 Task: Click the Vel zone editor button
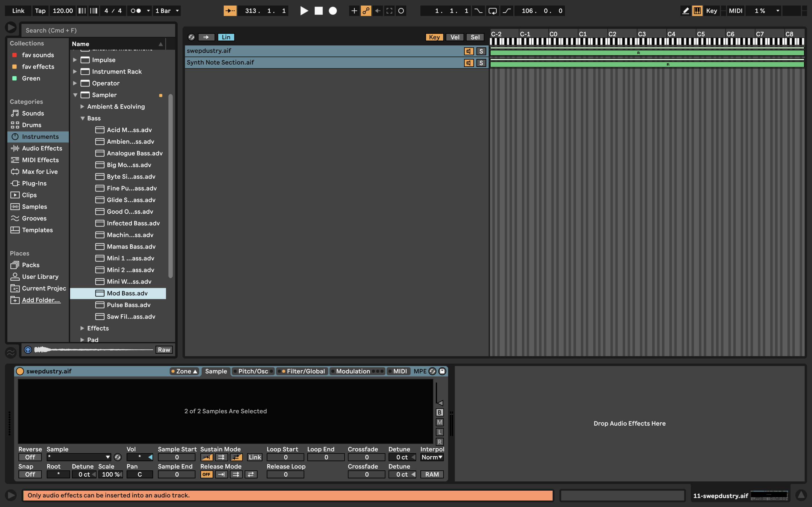(455, 37)
